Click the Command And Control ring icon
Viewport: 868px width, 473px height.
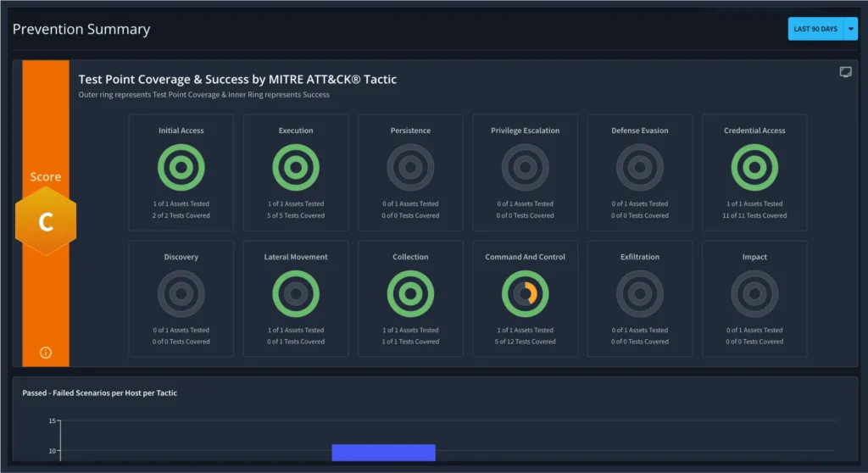click(x=526, y=294)
